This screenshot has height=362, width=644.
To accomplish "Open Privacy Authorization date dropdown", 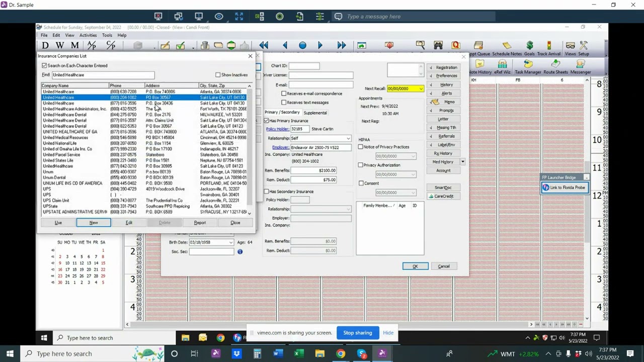I will (x=413, y=174).
